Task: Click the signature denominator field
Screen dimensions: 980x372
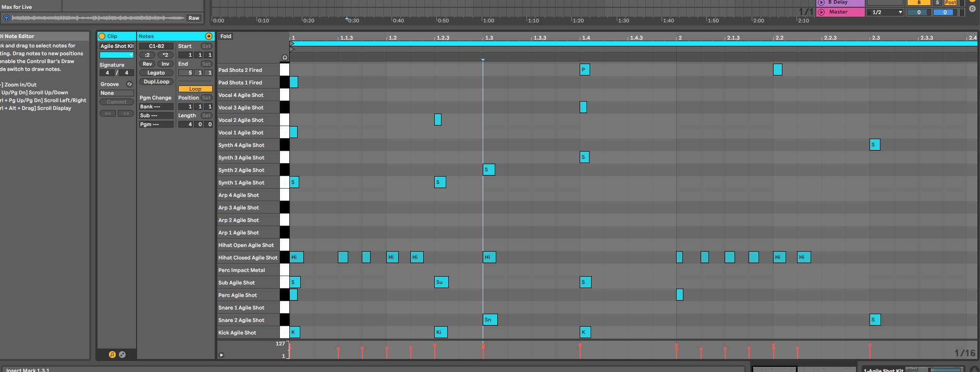Action: tap(126, 73)
